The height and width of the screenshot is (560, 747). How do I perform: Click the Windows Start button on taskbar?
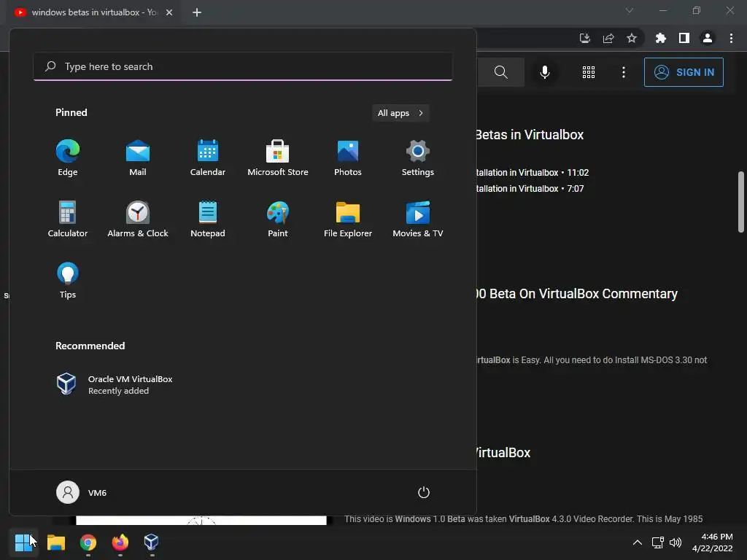tap(23, 542)
